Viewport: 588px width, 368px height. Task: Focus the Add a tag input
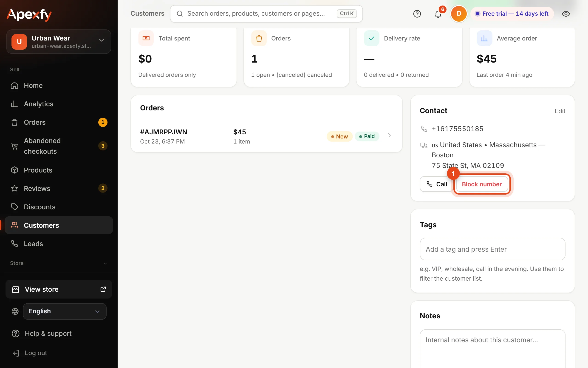[492, 249]
